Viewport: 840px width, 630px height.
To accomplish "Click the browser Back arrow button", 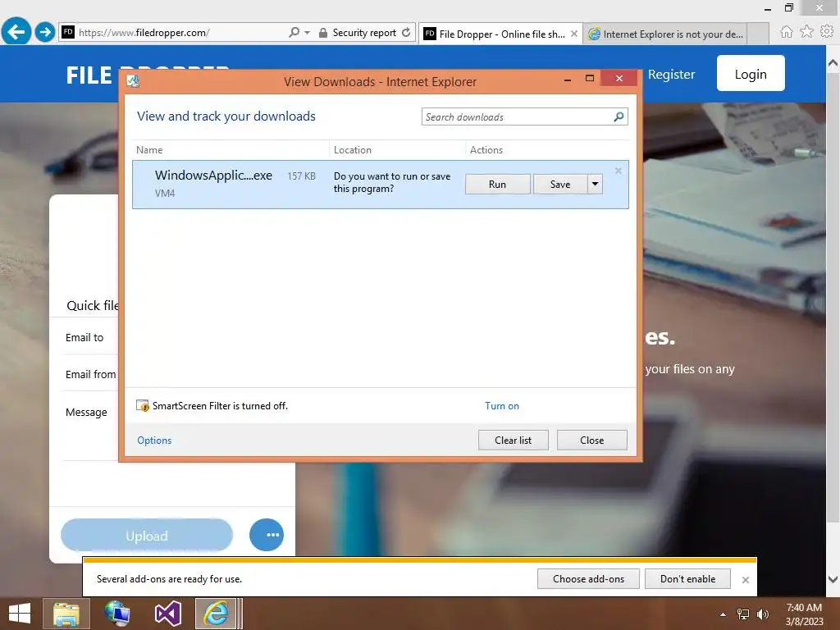I will 16,32.
